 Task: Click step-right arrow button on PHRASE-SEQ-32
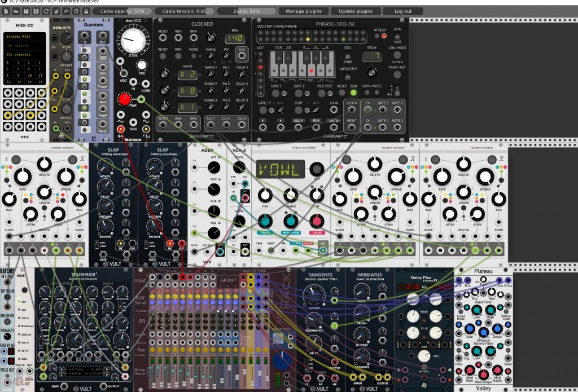point(281,121)
